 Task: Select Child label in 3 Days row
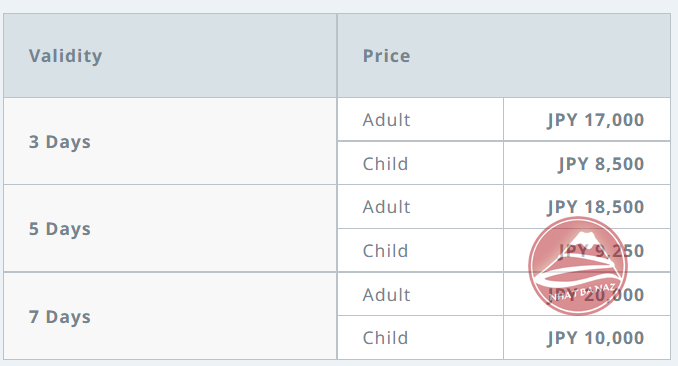click(x=385, y=164)
